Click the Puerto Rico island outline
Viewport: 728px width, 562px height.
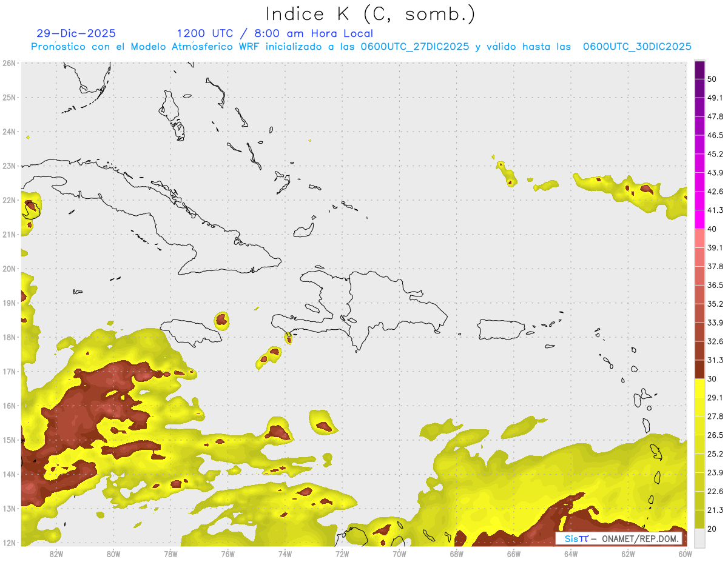501,330
